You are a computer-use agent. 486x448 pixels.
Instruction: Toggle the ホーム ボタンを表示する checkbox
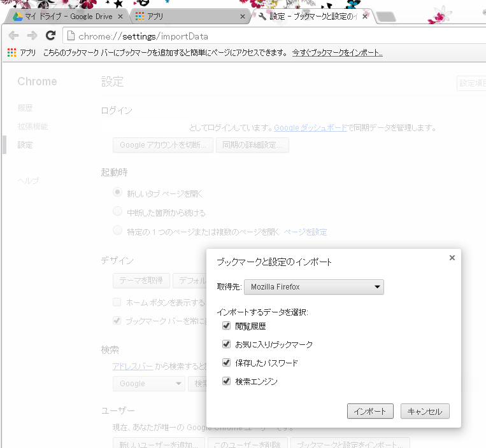click(x=117, y=302)
